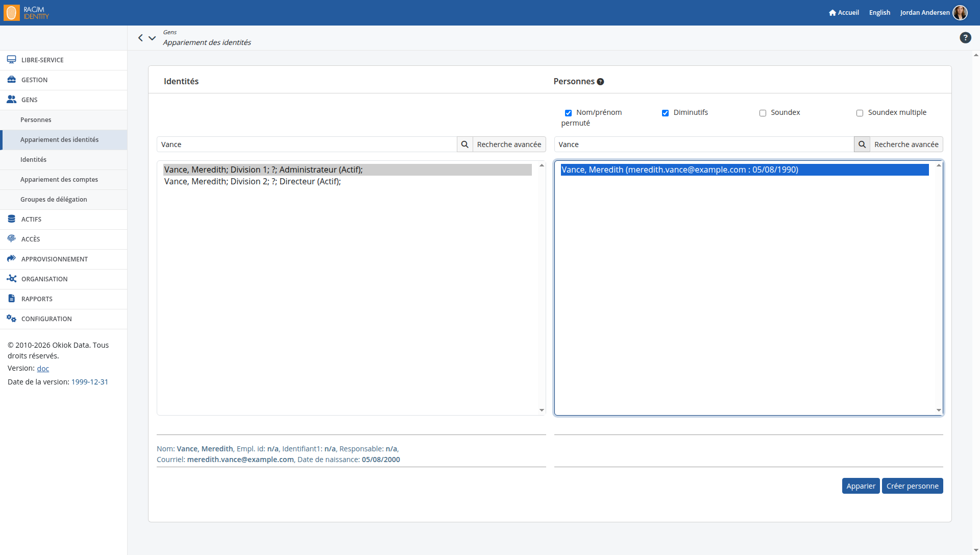980x555 pixels.
Task: Click the Actifs database icon
Action: point(11,219)
